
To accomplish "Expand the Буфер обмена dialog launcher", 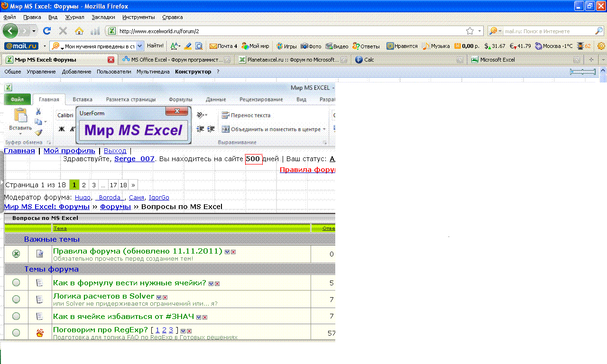I will click(x=49, y=142).
